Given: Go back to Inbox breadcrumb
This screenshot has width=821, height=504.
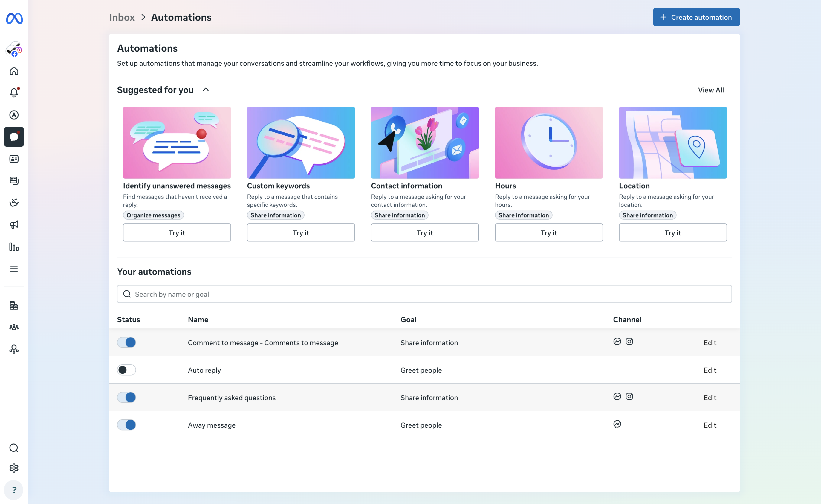Looking at the screenshot, I should coord(122,17).
